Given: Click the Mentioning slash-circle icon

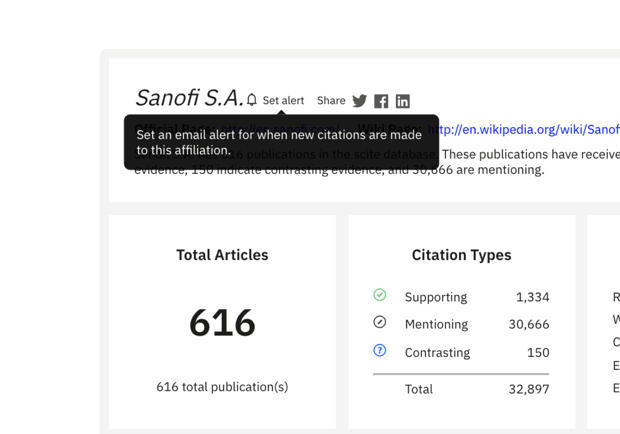Looking at the screenshot, I should (x=380, y=323).
